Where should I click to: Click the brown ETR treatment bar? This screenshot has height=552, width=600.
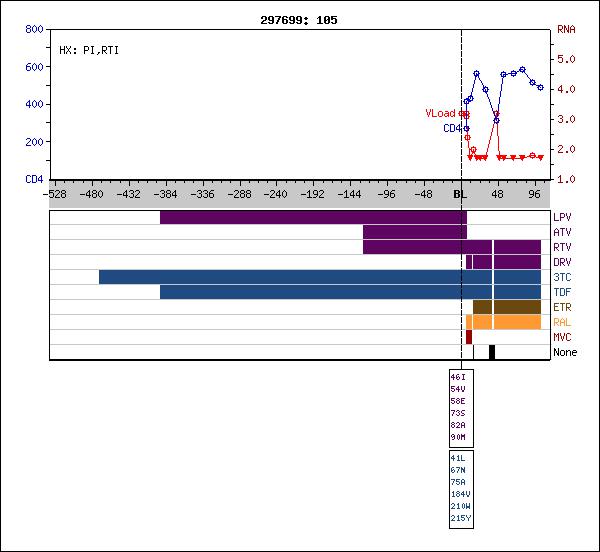[x=506, y=307]
